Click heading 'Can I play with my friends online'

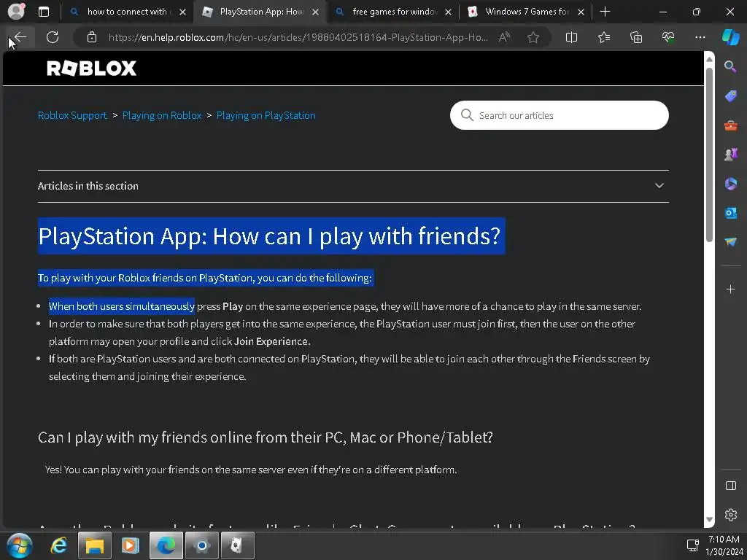[x=266, y=437]
